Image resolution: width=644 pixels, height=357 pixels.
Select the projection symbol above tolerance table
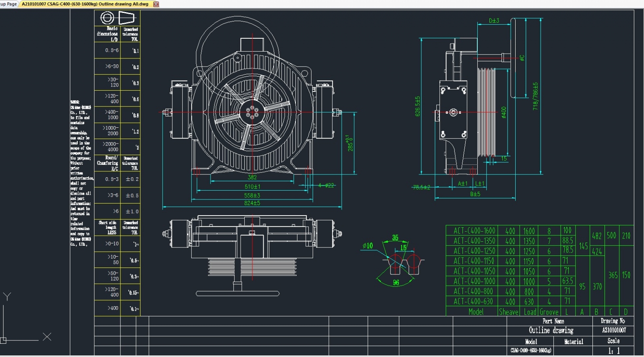[117, 18]
